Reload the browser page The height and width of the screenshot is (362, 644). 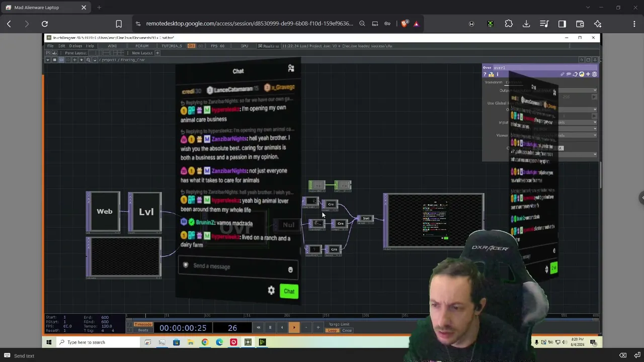point(45,24)
